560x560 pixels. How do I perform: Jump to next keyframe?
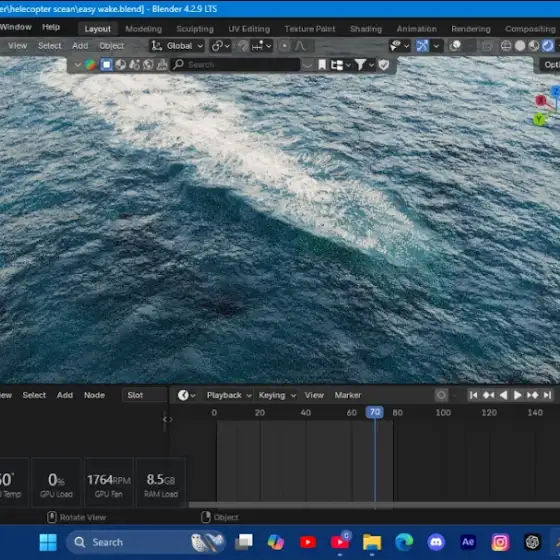pos(532,395)
